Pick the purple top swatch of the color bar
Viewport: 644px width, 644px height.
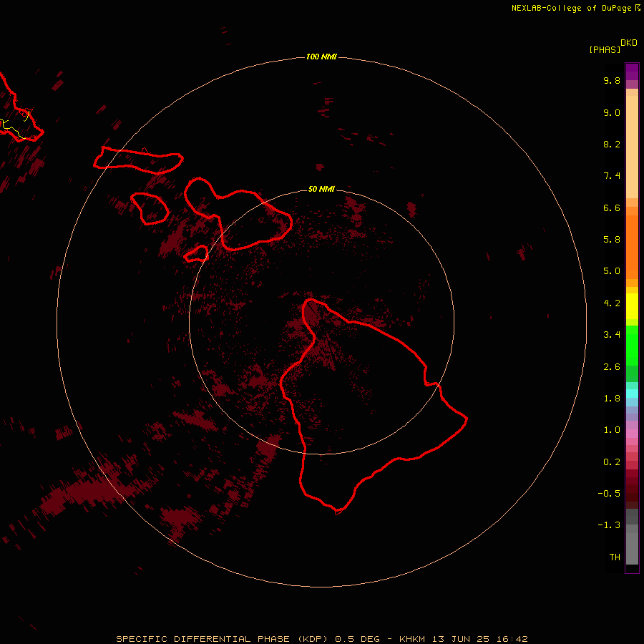[x=632, y=72]
